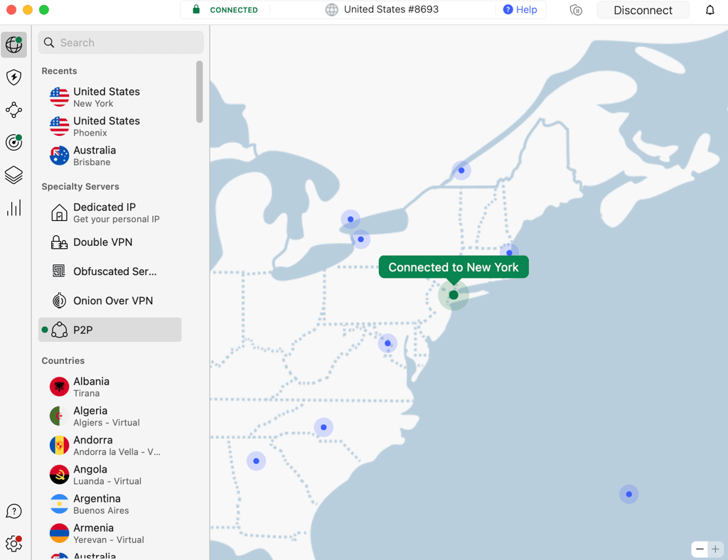This screenshot has width=728, height=560.
Task: Click the United States #8693 server label
Action: [x=391, y=9]
